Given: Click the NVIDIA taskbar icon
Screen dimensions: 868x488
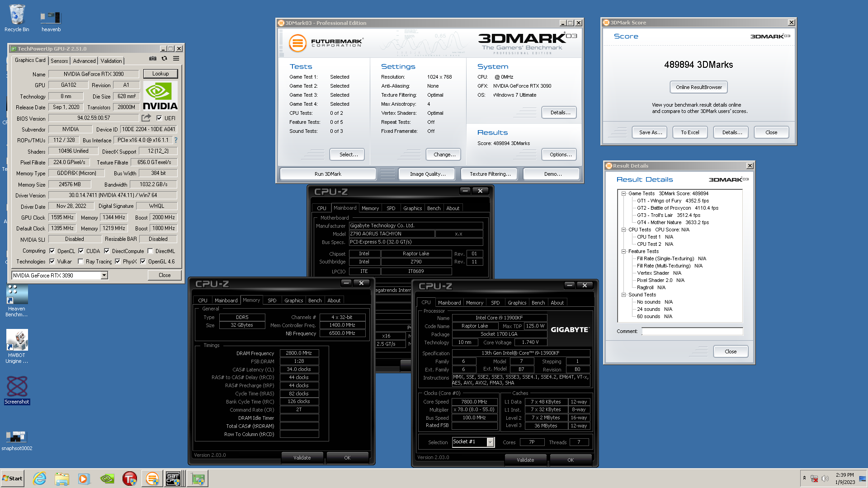Looking at the screenshot, I should [107, 479].
